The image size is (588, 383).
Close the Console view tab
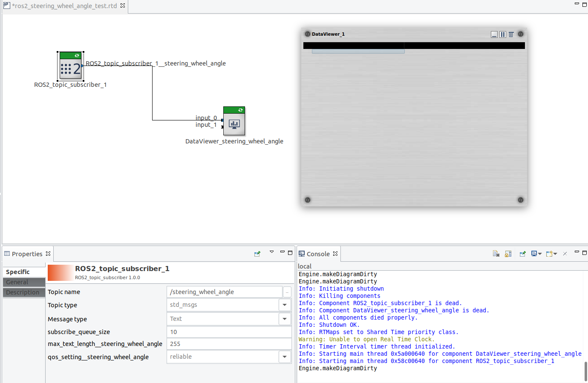click(335, 254)
